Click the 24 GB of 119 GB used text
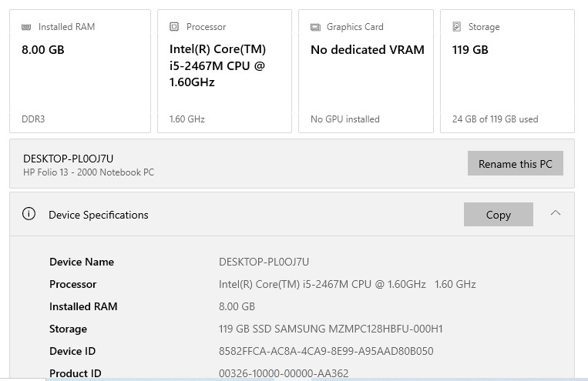The height and width of the screenshot is (381, 588). (x=495, y=119)
